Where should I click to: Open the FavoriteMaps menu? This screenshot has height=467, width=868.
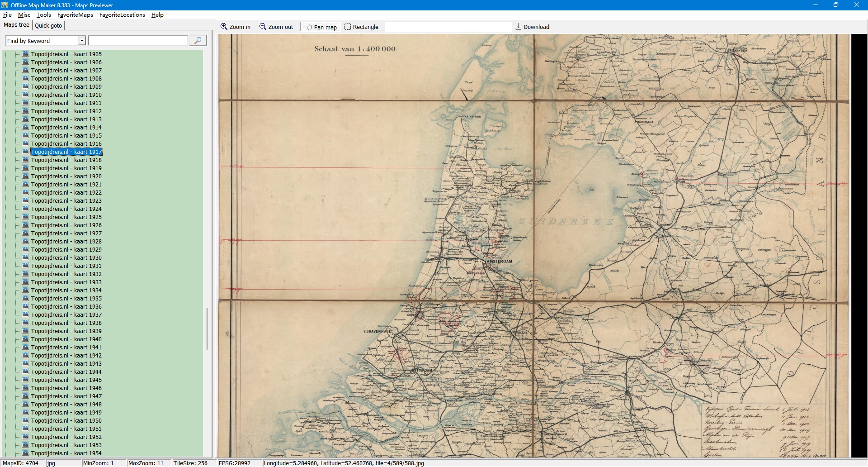75,15
